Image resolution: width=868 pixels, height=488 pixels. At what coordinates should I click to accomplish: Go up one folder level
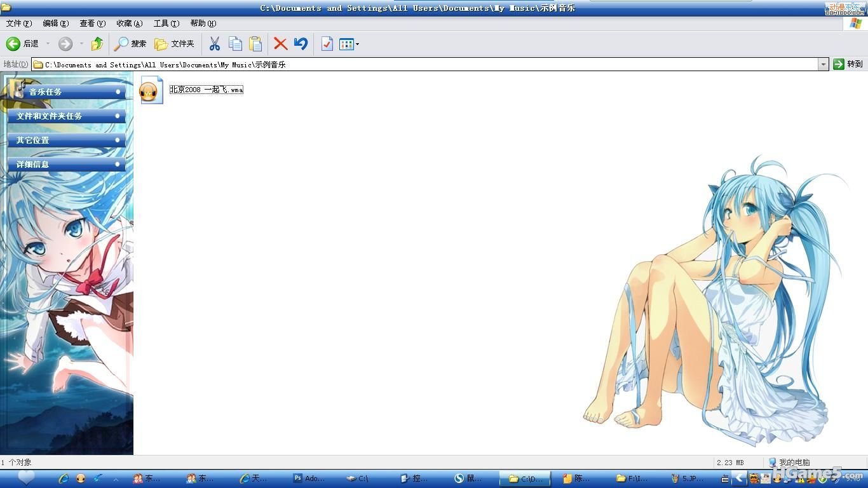coord(97,44)
